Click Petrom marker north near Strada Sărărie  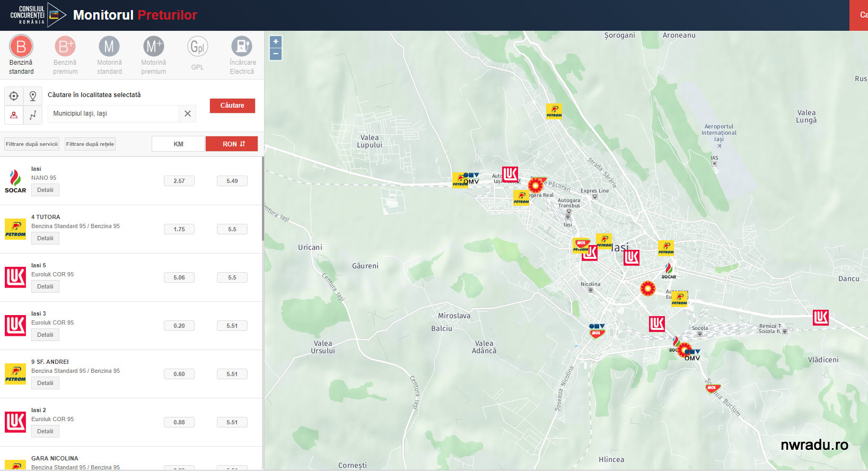coord(554,111)
